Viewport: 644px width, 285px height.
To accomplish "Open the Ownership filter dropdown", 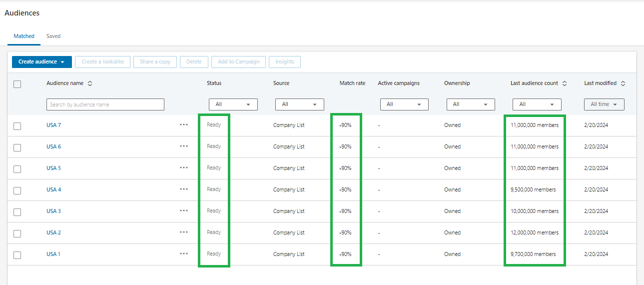I will [469, 104].
